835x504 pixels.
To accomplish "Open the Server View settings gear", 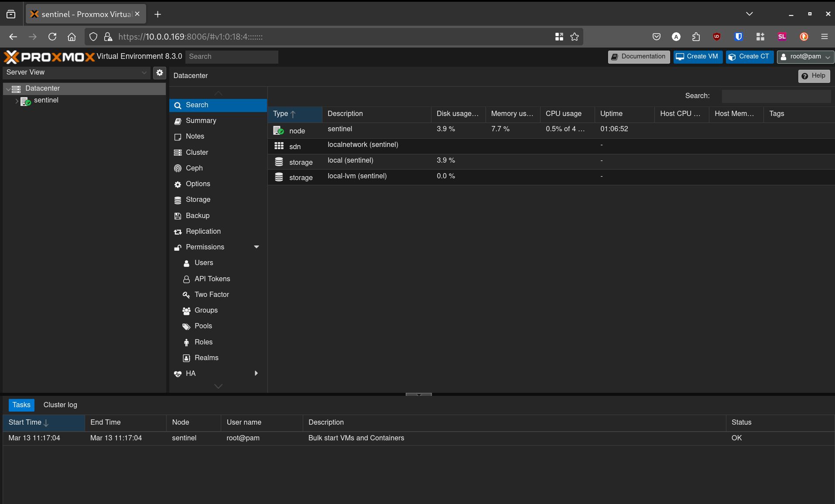I will (x=160, y=73).
